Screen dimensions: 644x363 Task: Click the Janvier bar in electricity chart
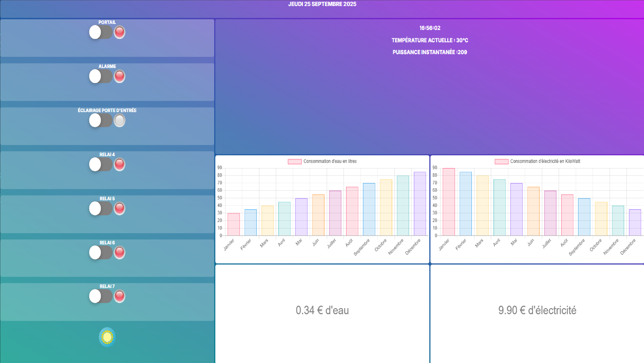449,202
